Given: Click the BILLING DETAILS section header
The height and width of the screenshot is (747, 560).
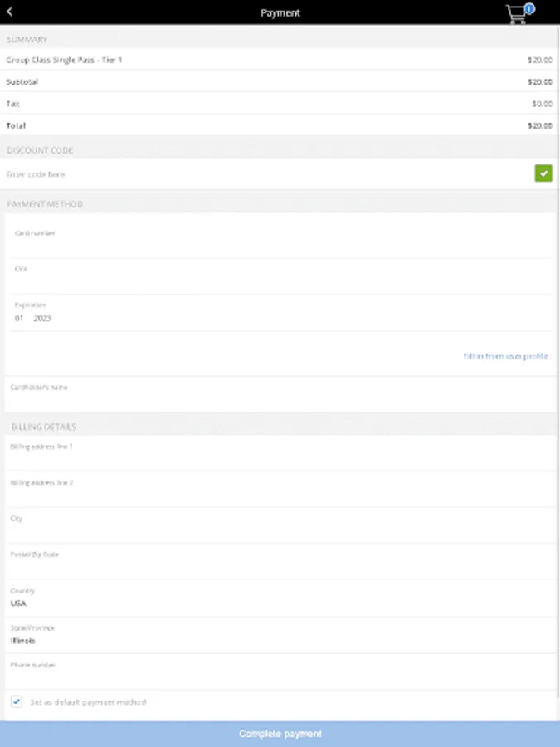Looking at the screenshot, I should (x=44, y=427).
